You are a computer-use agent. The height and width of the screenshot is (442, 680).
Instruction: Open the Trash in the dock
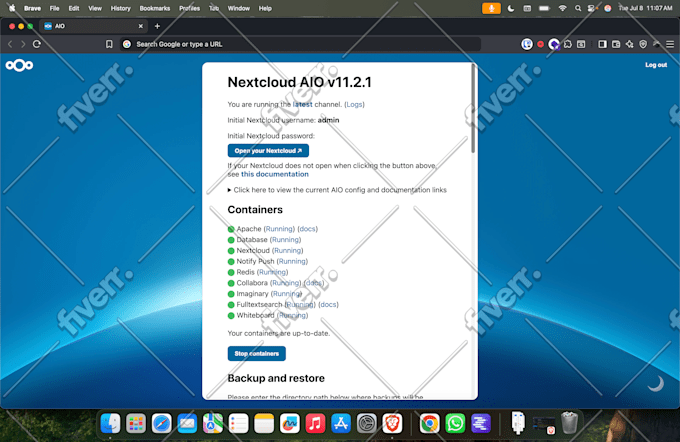569,423
